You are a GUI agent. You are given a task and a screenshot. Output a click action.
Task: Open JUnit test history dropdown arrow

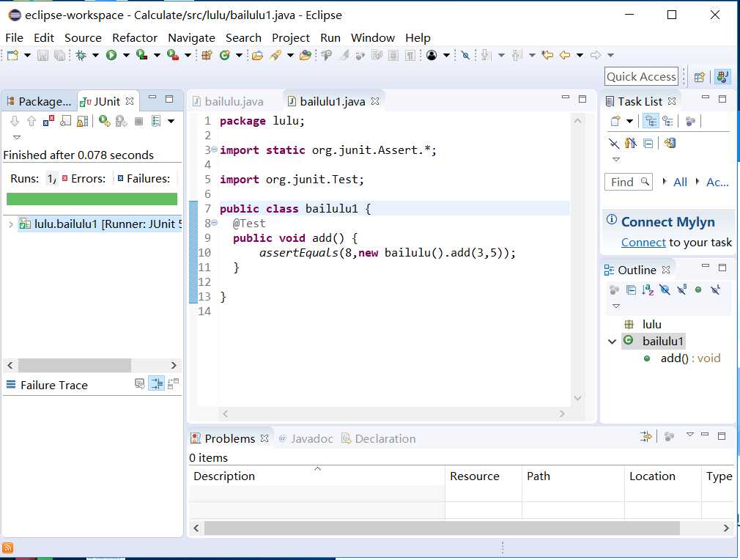(x=171, y=122)
